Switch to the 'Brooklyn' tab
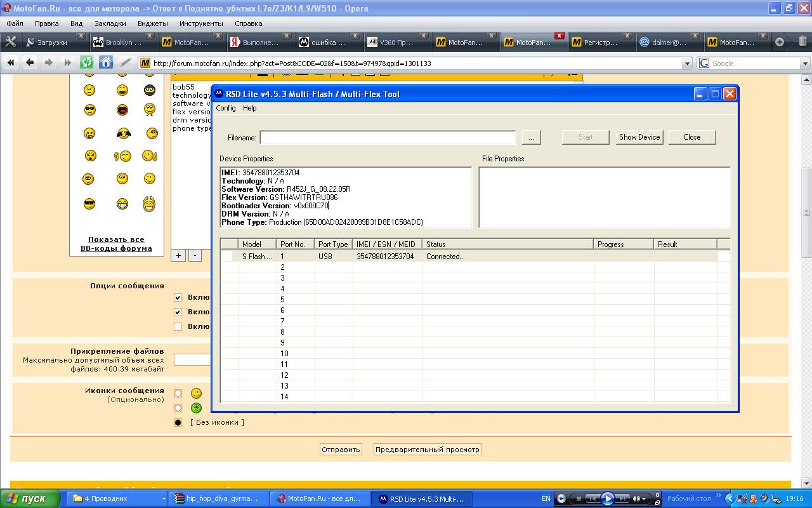The width and height of the screenshot is (812, 508). 123,42
